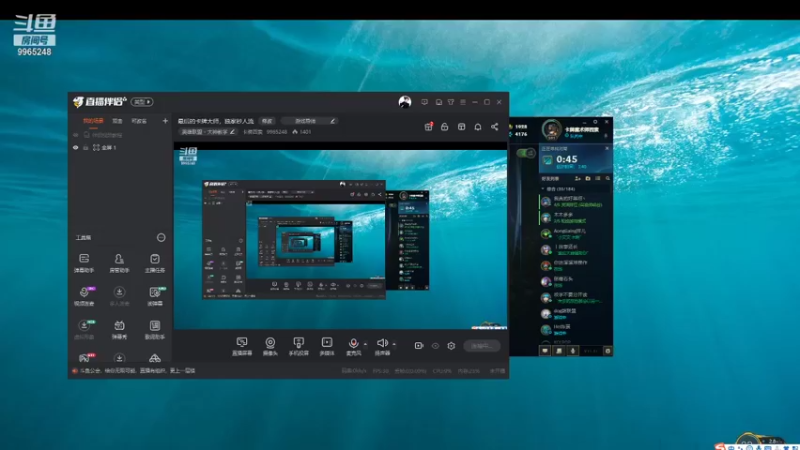
Task: Mute the speaker (扬声器) icon
Action: pyautogui.click(x=382, y=343)
